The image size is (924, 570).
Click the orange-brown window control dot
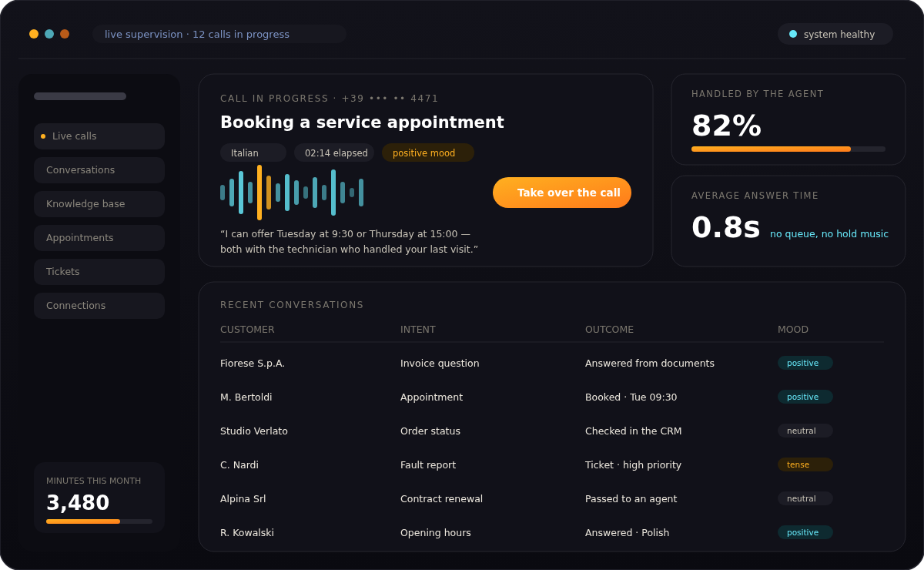(x=65, y=34)
